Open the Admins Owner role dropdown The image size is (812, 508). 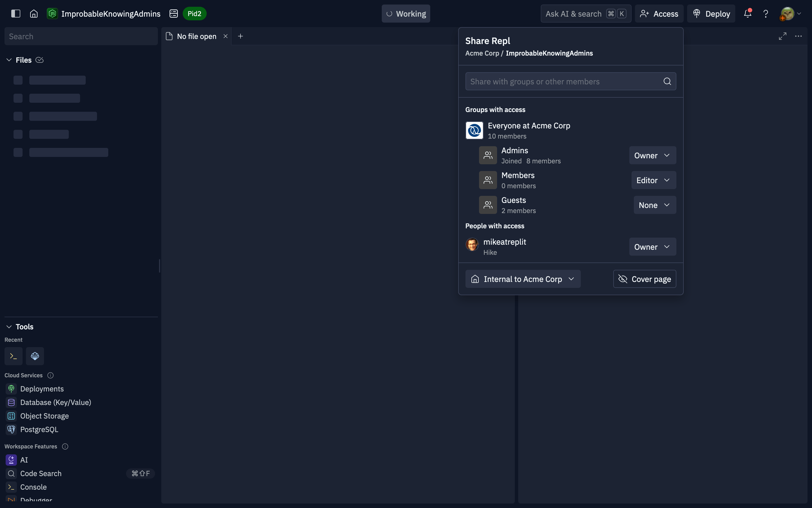[x=652, y=155]
